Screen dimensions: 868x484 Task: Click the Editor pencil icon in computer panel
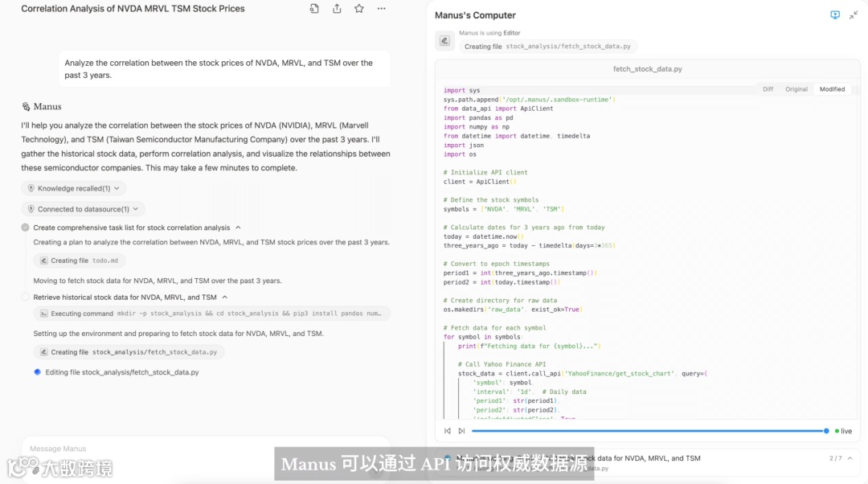(x=444, y=40)
